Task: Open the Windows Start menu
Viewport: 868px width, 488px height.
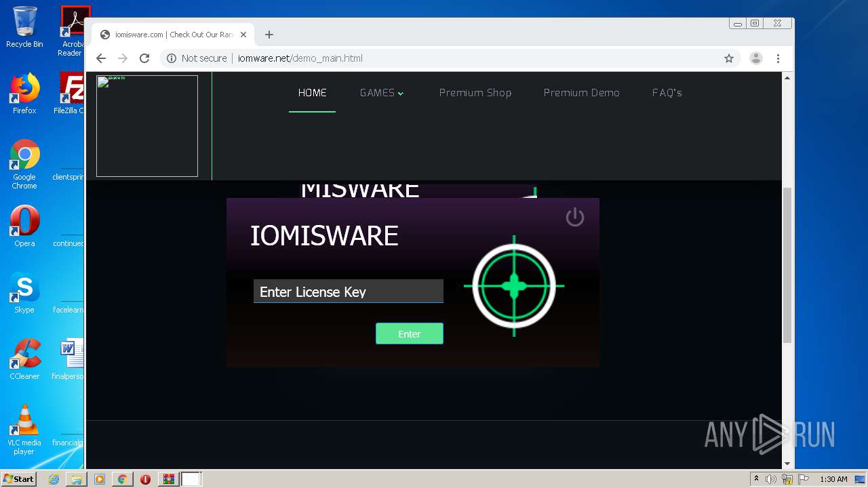Action: pyautogui.click(x=18, y=479)
